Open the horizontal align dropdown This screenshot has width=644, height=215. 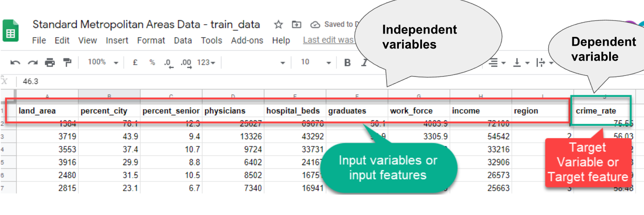[x=497, y=62]
